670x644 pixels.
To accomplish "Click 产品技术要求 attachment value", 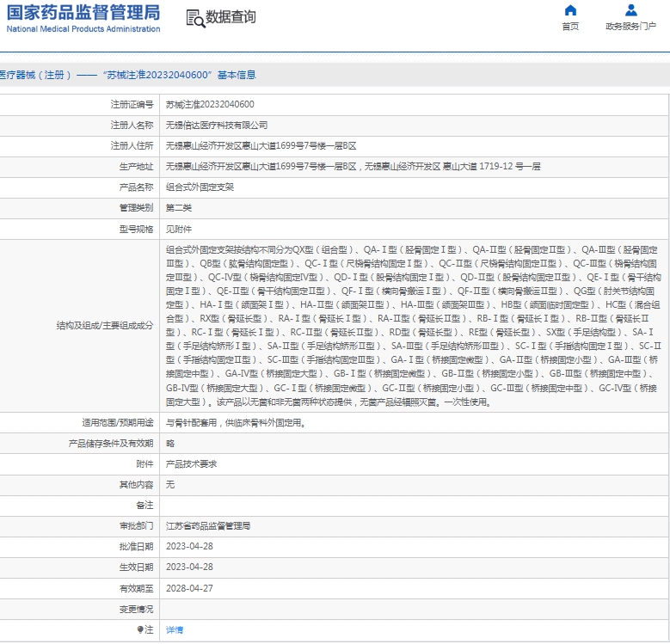I will pos(192,464).
